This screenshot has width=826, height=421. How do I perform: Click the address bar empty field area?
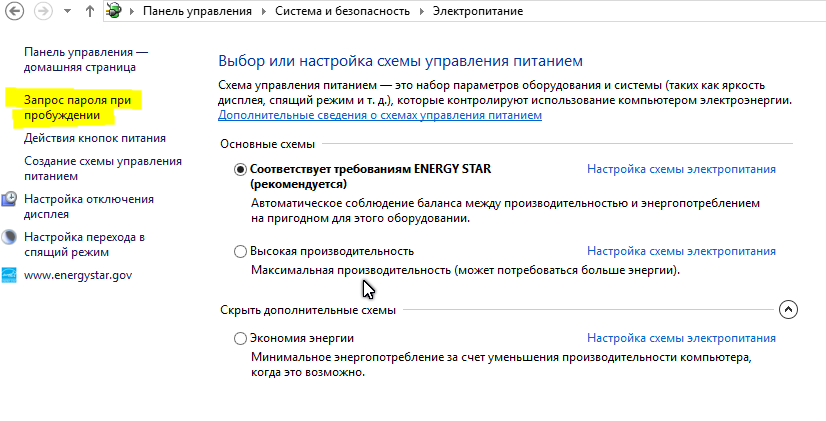coord(674,11)
